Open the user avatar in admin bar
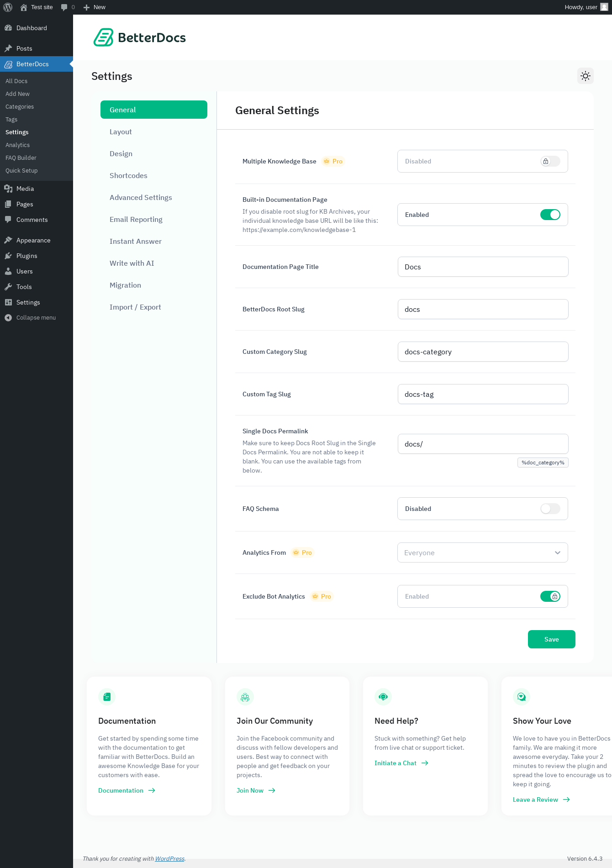612x868 pixels. (604, 7)
